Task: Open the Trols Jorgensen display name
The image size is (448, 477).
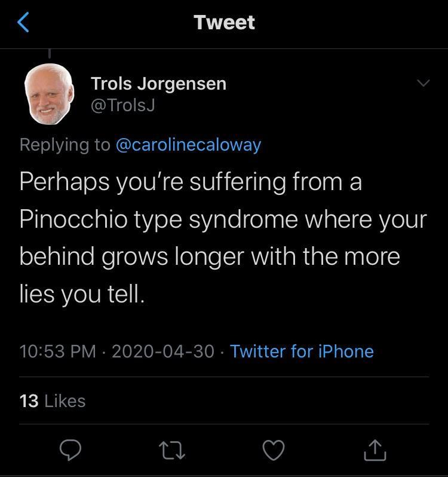Action: [158, 84]
